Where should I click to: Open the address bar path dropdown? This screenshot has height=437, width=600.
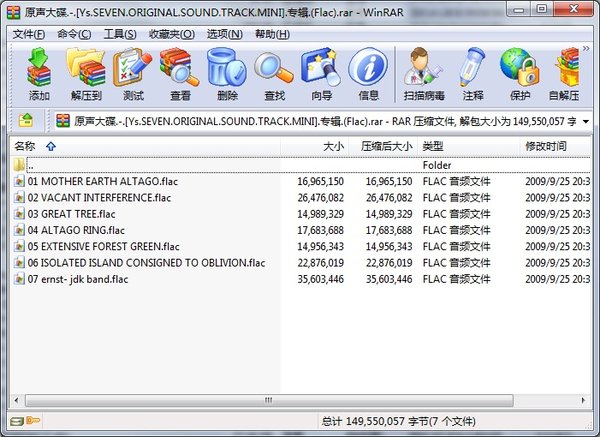tap(586, 122)
